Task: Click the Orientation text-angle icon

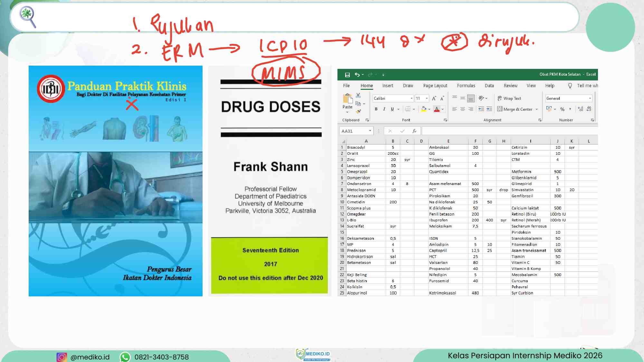Action: click(481, 98)
